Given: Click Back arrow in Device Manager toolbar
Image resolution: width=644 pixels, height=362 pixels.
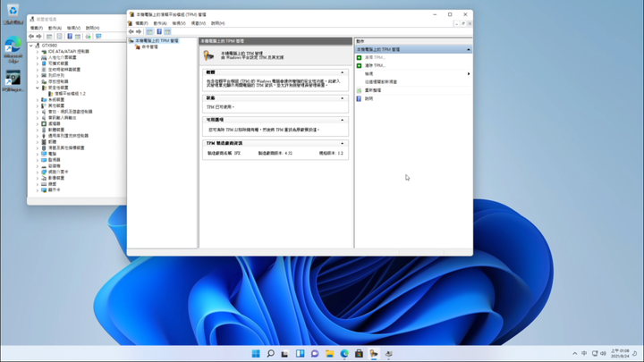Looking at the screenshot, I should [31, 37].
